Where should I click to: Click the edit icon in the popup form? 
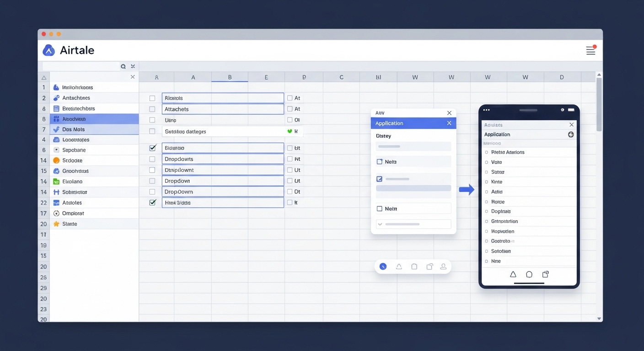tap(379, 179)
